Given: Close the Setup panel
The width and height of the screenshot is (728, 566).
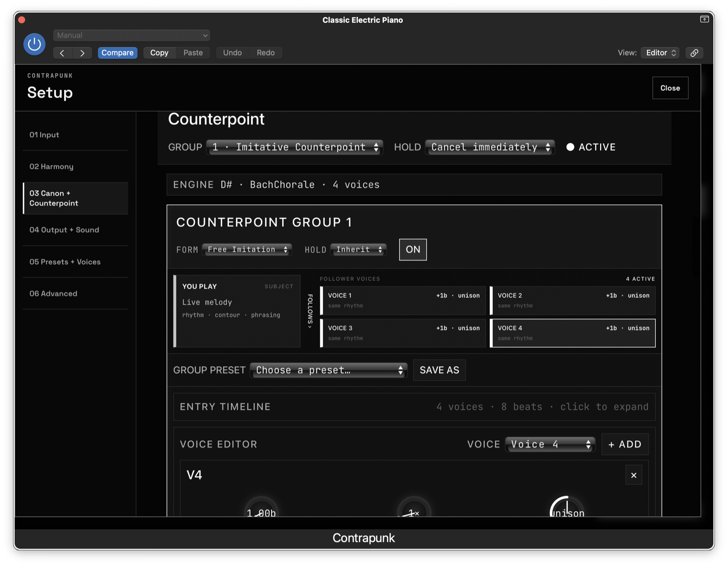Looking at the screenshot, I should (x=670, y=88).
